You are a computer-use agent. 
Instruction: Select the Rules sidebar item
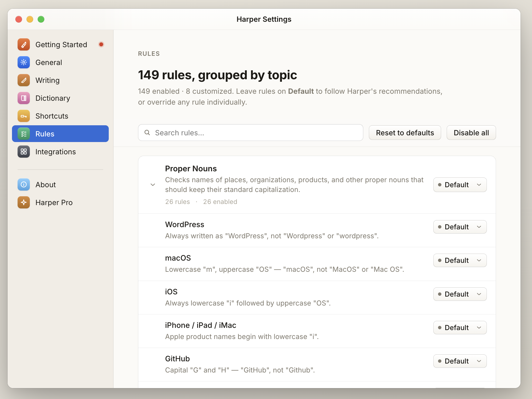60,134
